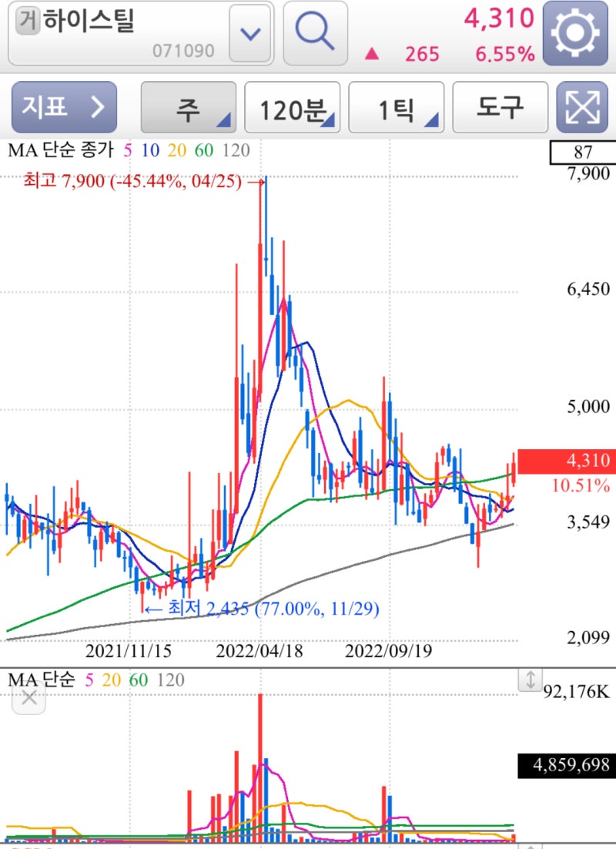Select the volume MA 20 legend label
This screenshot has width=616, height=849.
[112, 680]
